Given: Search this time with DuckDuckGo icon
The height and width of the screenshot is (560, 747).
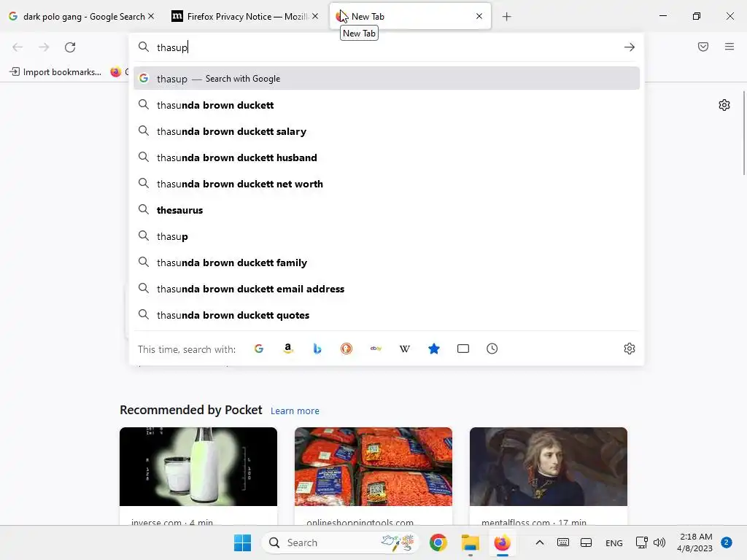Looking at the screenshot, I should coord(347,349).
